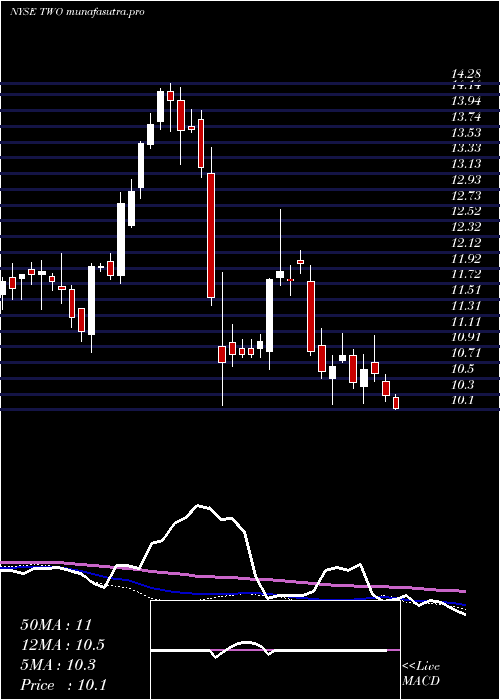Click the 11.72 price axis label
The image size is (500, 700).
click(x=467, y=274)
